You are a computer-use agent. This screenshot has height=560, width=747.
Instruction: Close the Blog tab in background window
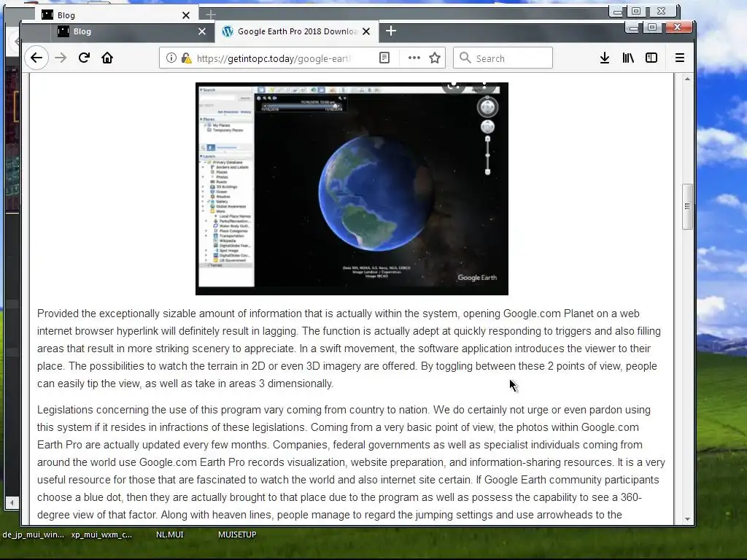pyautogui.click(x=186, y=15)
